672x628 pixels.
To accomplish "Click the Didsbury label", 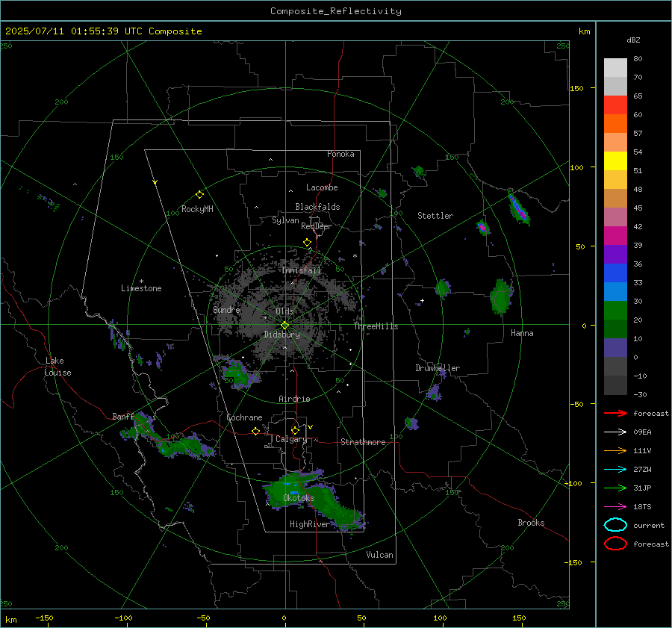I will (281, 335).
